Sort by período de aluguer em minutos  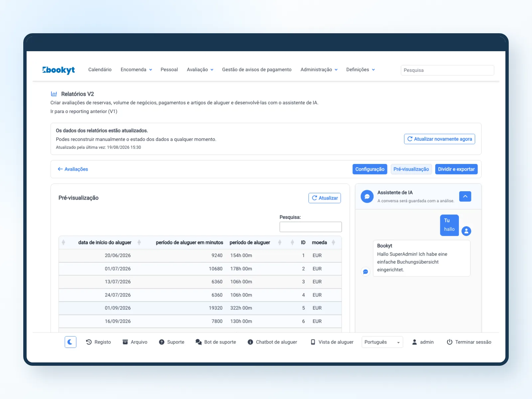[x=189, y=242]
